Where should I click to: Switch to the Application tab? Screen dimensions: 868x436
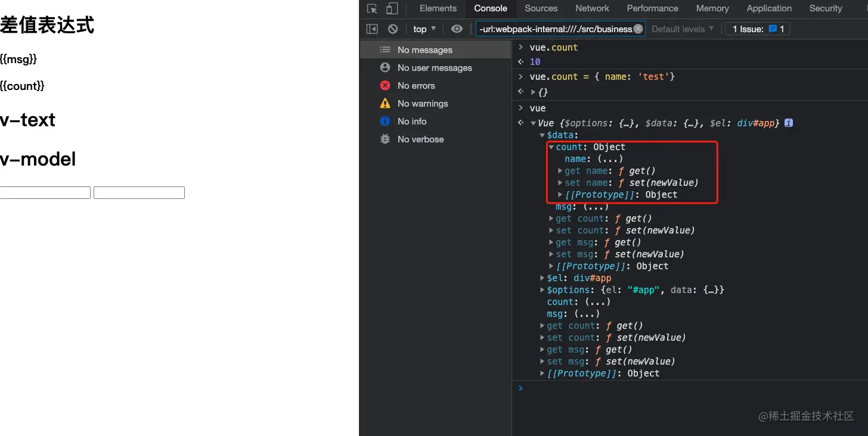pyautogui.click(x=769, y=8)
